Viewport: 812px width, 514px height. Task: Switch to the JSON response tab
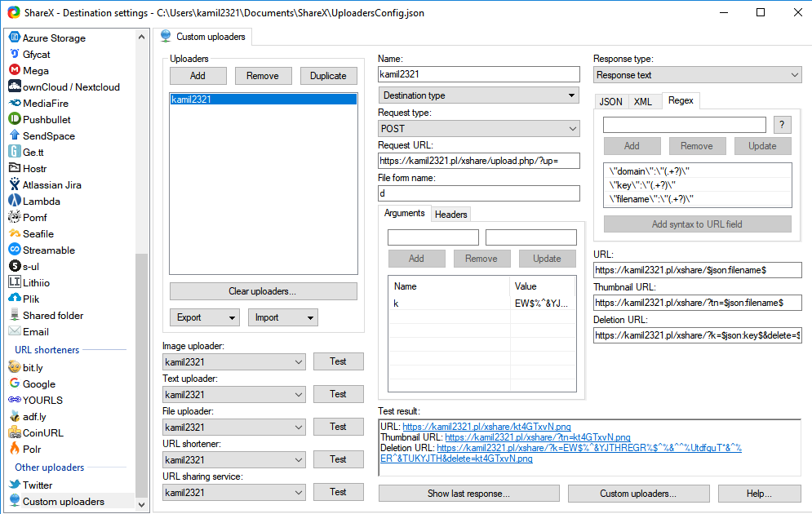(610, 101)
